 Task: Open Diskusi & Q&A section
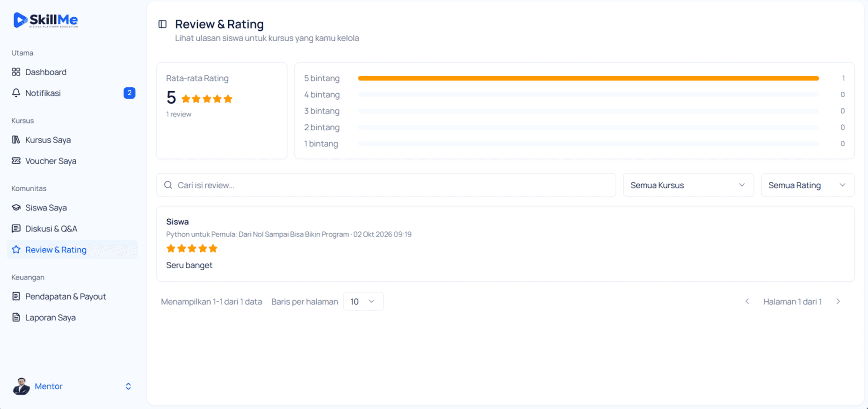pos(72,229)
